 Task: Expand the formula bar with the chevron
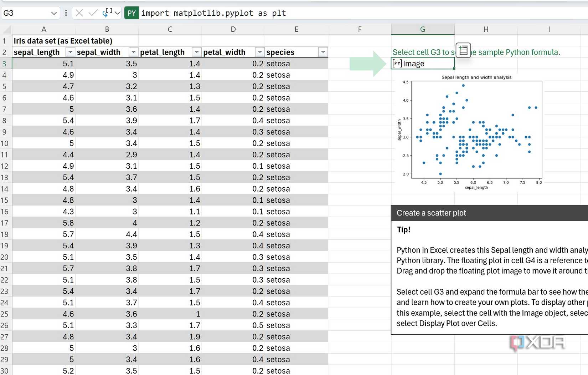[x=118, y=13]
